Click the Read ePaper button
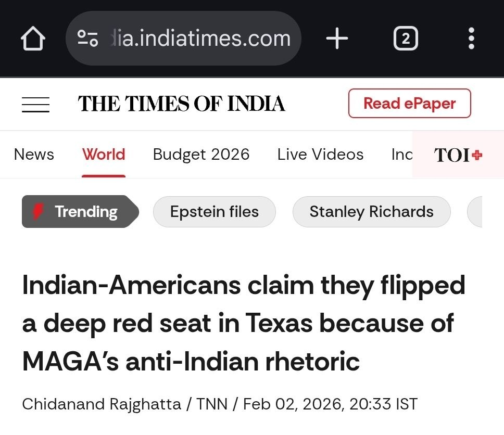Screen dimensions: 504x435 (x=409, y=104)
